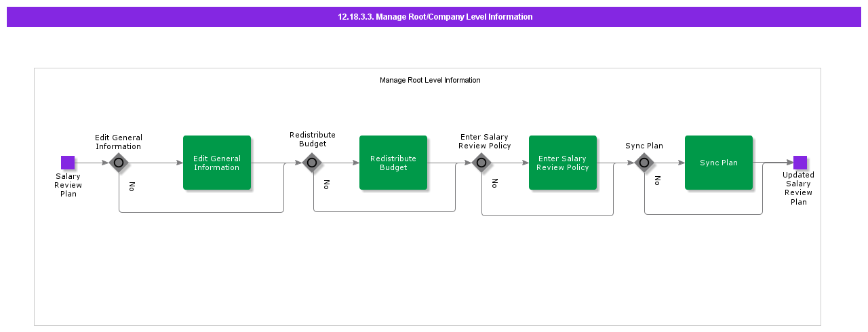The image size is (868, 332).
Task: Open the Enter Salary Review Policy green task box
Action: pyautogui.click(x=563, y=163)
